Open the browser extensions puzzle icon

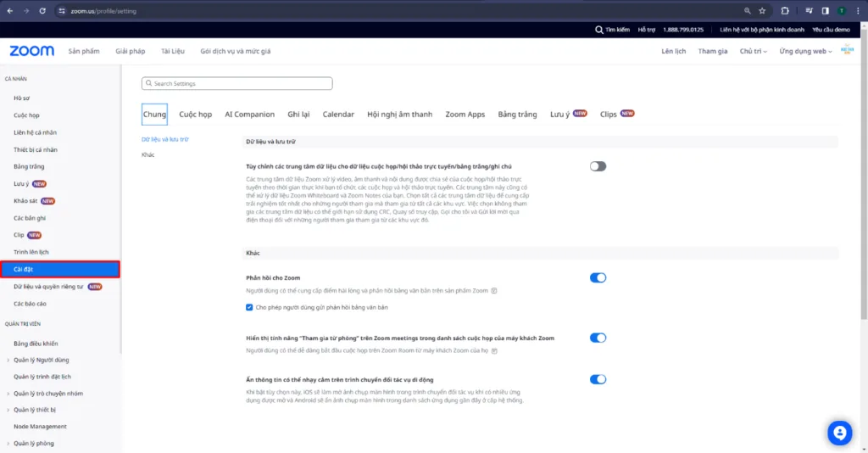click(785, 11)
